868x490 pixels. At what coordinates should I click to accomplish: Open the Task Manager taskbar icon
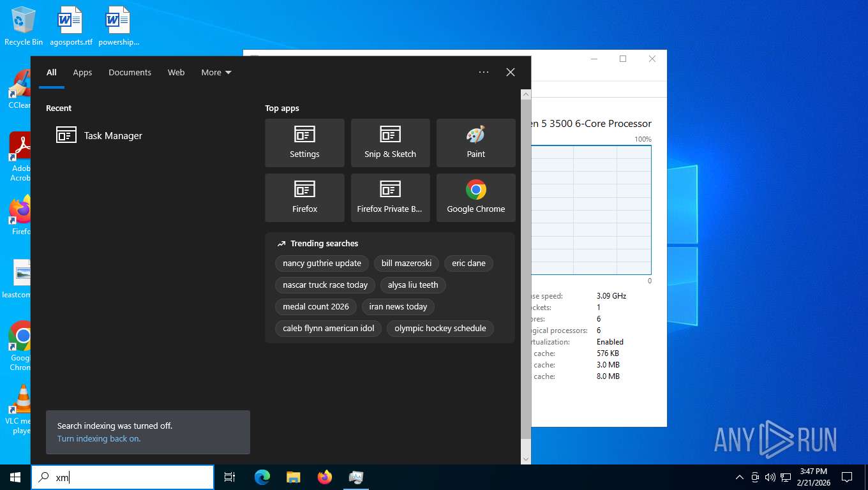[356, 477]
